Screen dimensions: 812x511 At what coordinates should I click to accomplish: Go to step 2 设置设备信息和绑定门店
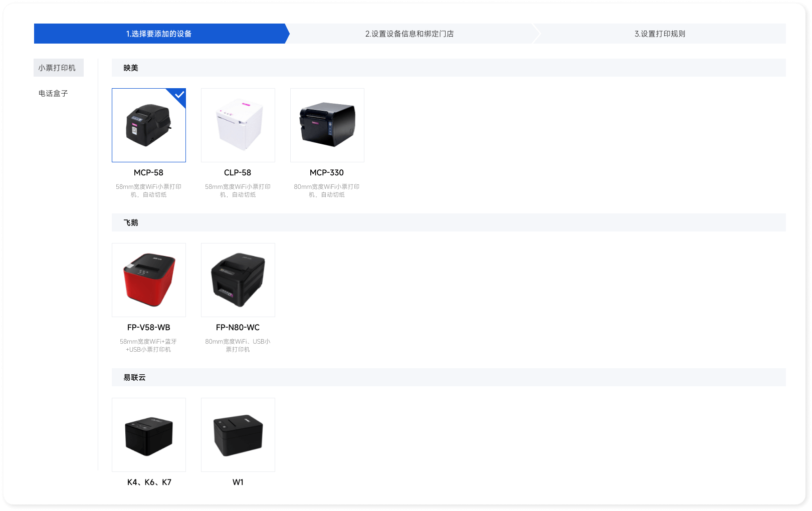410,34
